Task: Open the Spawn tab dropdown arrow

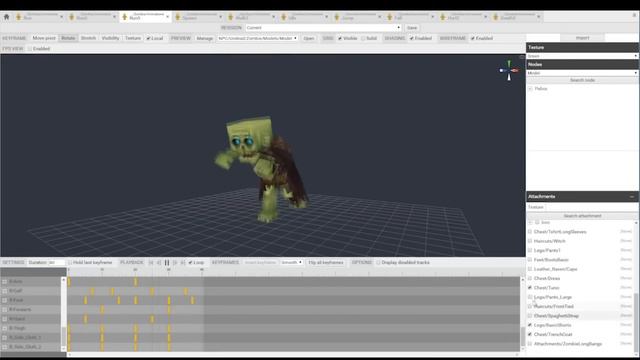Action: click(x=220, y=17)
